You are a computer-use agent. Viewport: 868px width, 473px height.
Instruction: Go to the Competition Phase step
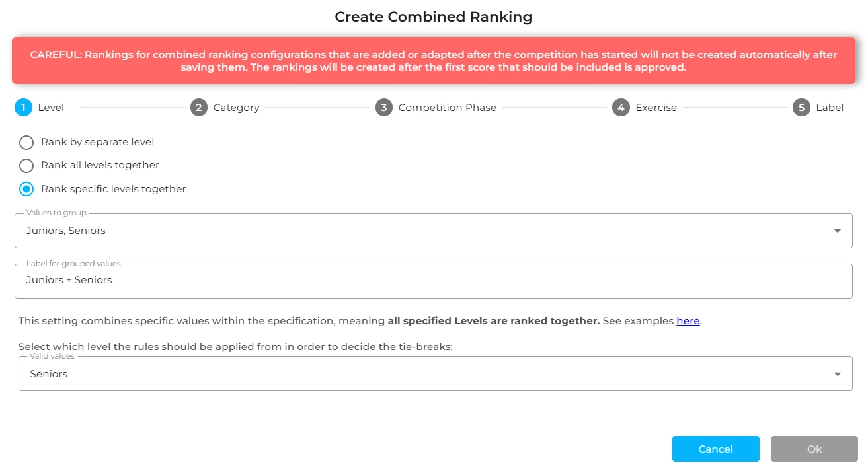[x=448, y=108]
